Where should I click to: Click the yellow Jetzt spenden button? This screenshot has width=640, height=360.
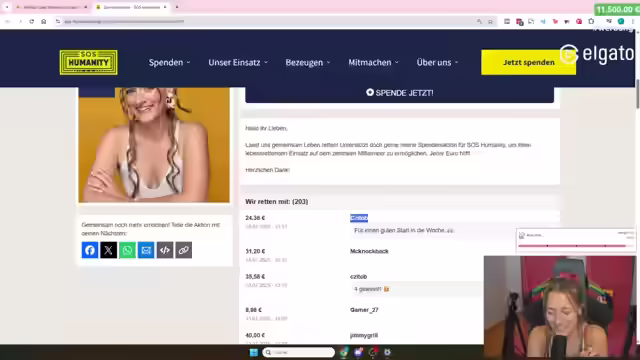529,62
